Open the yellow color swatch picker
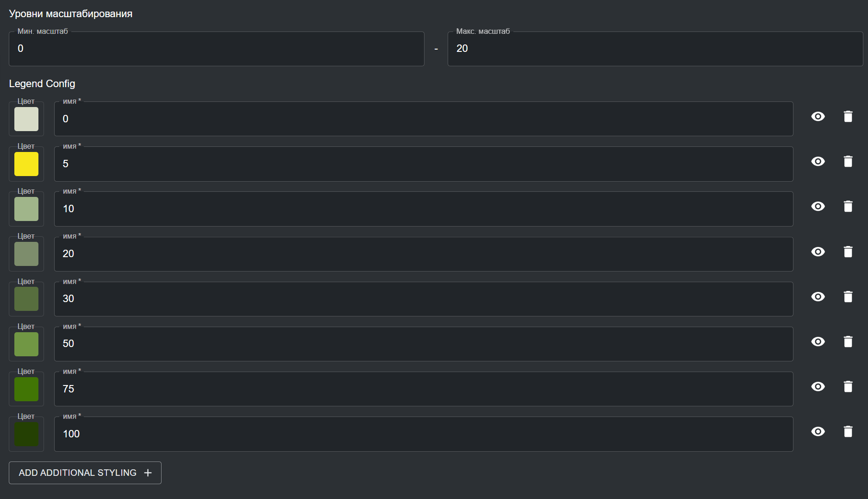This screenshot has height=499, width=868. pyautogui.click(x=26, y=164)
